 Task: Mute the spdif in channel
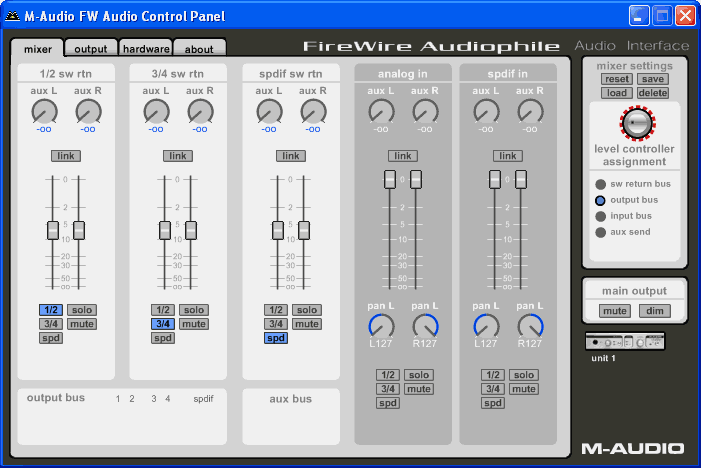pos(524,389)
